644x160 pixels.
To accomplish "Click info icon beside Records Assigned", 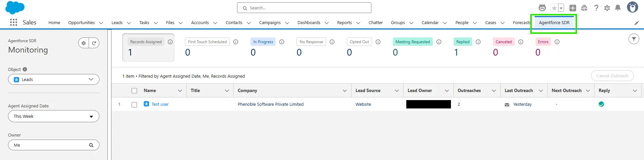I will pyautogui.click(x=170, y=42).
